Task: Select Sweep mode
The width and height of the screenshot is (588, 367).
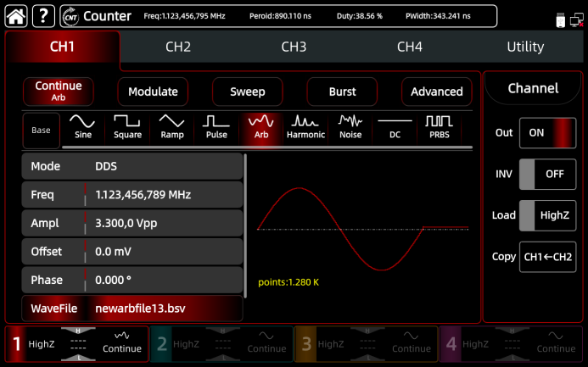Action: coord(248,92)
